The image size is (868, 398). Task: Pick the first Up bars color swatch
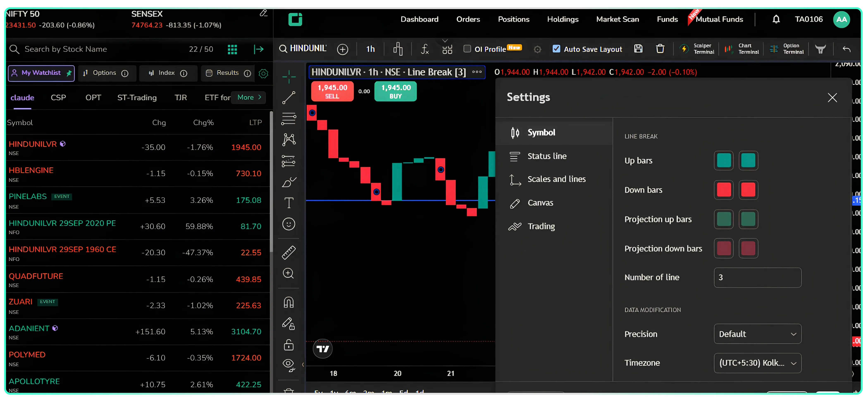click(724, 161)
